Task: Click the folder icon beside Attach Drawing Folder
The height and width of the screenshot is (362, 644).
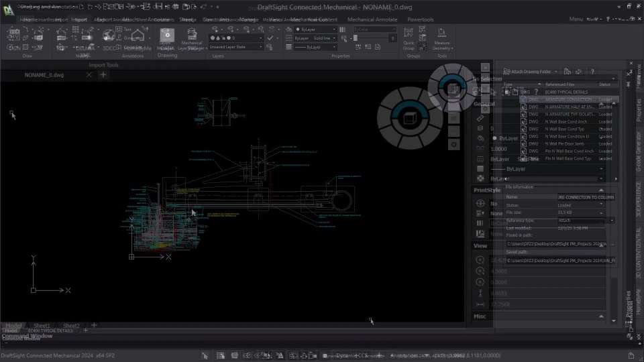Action: 568,72
